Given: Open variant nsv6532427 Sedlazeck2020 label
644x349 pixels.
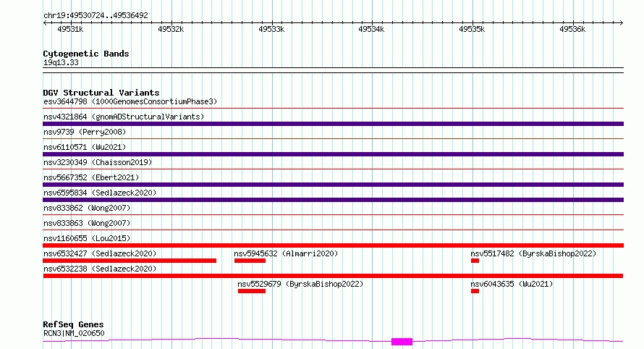Looking at the screenshot, I should (x=100, y=253).
